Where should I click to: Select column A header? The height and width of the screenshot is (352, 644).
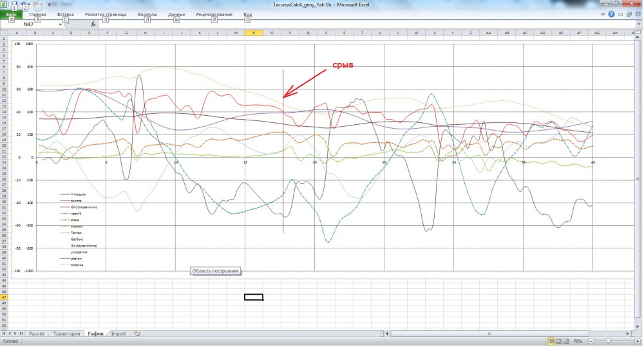click(17, 33)
